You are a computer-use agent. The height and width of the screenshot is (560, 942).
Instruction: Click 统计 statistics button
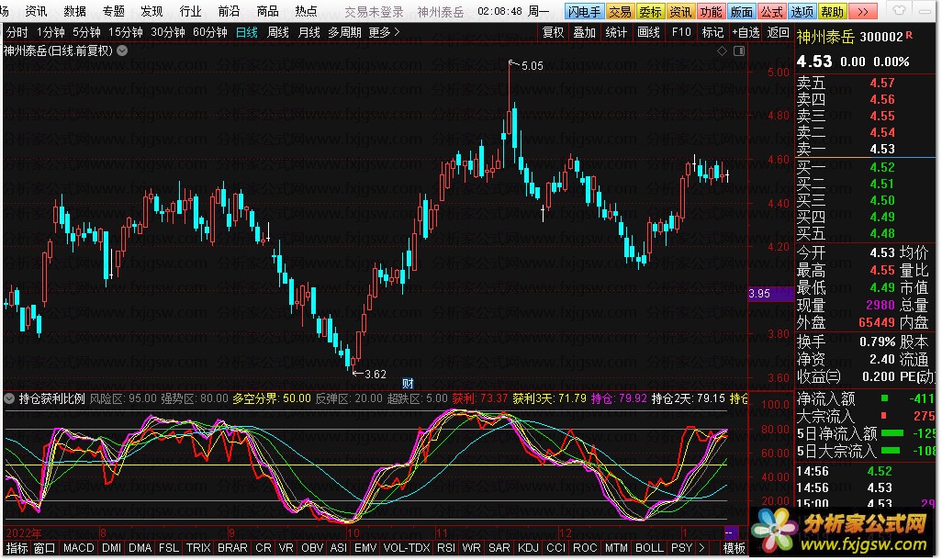point(616,32)
